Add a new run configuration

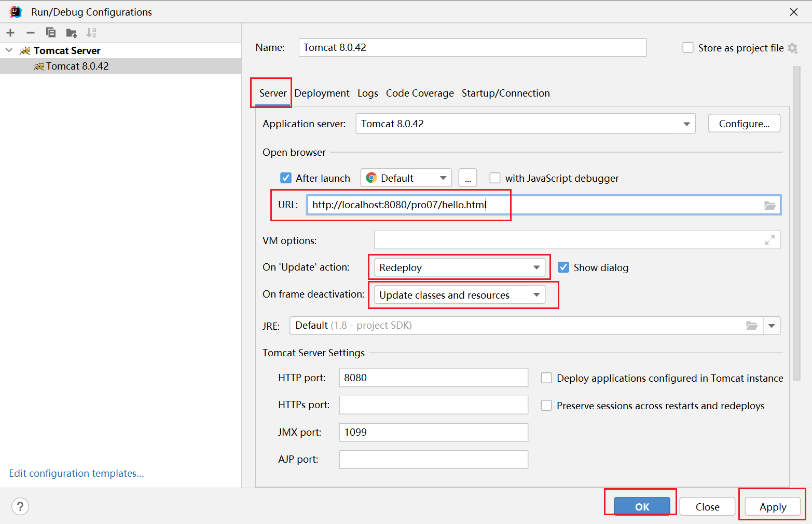coord(10,33)
